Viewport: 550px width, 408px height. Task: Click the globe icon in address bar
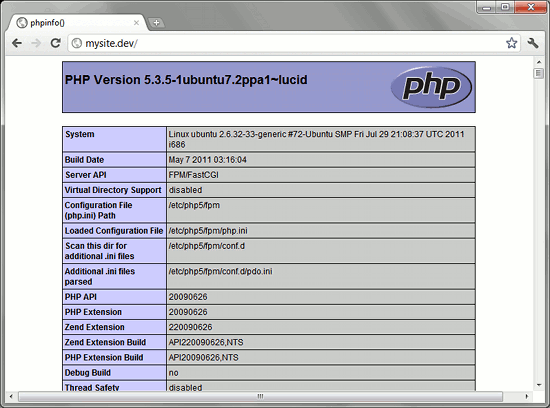click(x=76, y=43)
